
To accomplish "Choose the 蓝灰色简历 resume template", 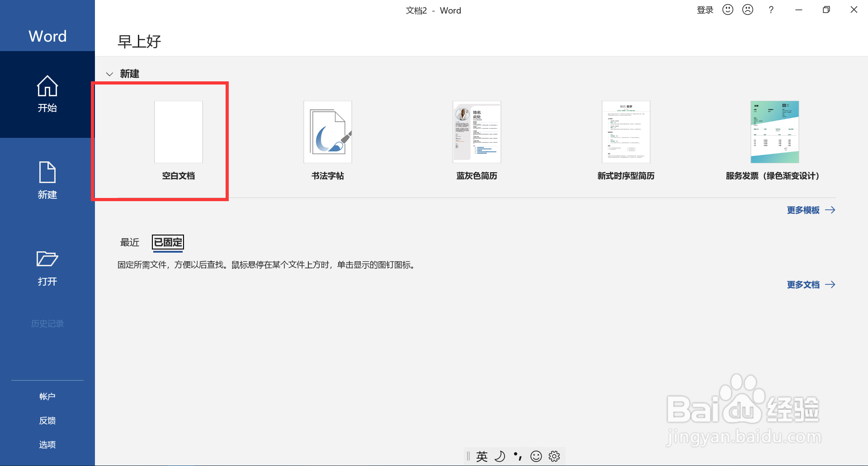I will tap(477, 140).
